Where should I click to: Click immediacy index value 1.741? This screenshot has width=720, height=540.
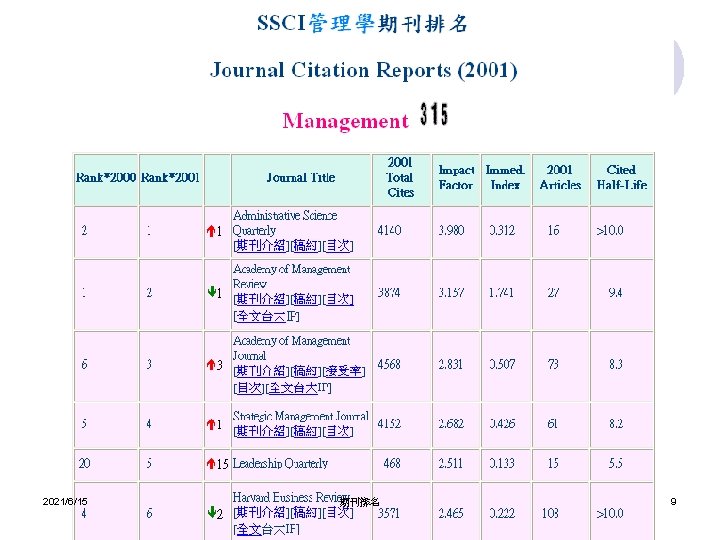(x=501, y=292)
